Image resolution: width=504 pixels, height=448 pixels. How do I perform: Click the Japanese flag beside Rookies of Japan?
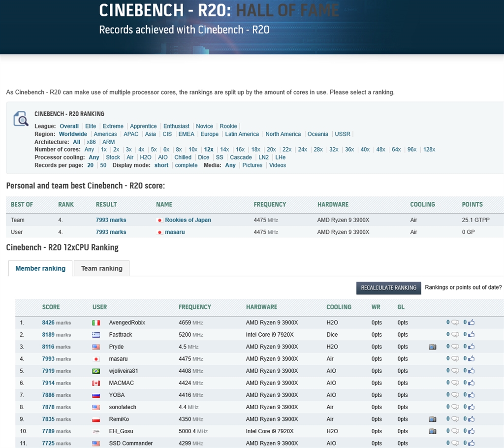(x=159, y=220)
